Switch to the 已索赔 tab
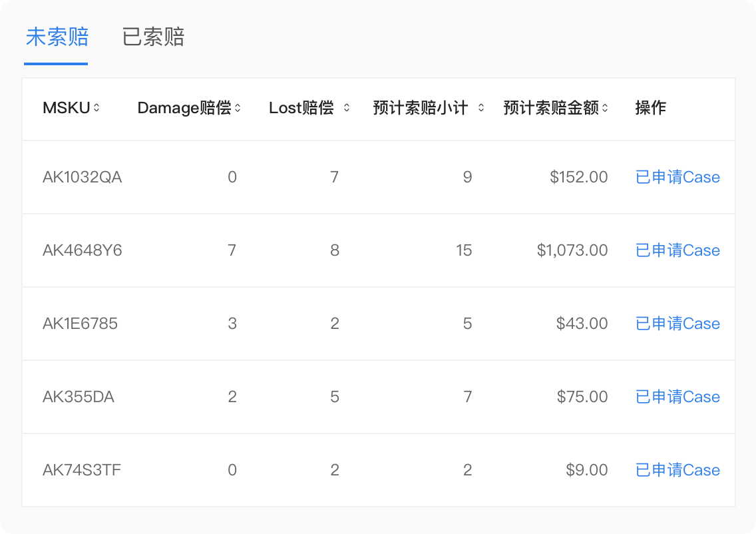756x534 pixels. click(153, 37)
